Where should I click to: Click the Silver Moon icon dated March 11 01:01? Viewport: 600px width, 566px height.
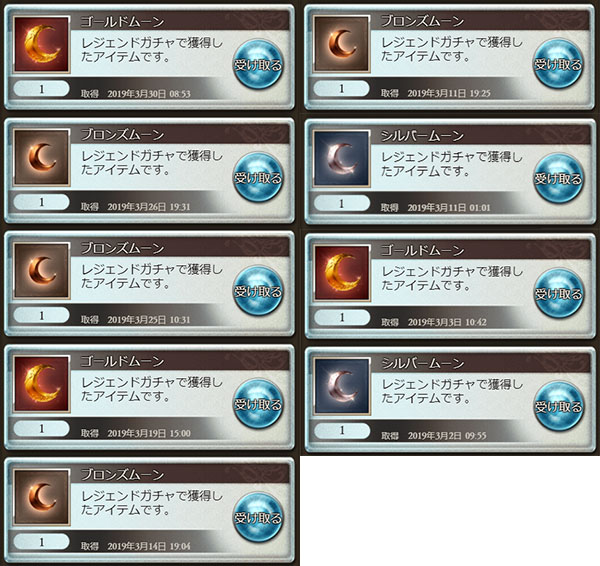342,158
